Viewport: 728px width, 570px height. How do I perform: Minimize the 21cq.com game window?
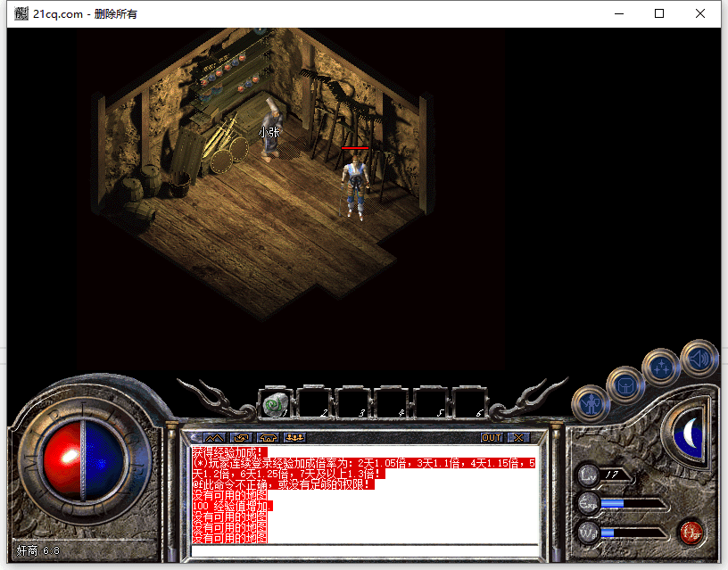619,13
